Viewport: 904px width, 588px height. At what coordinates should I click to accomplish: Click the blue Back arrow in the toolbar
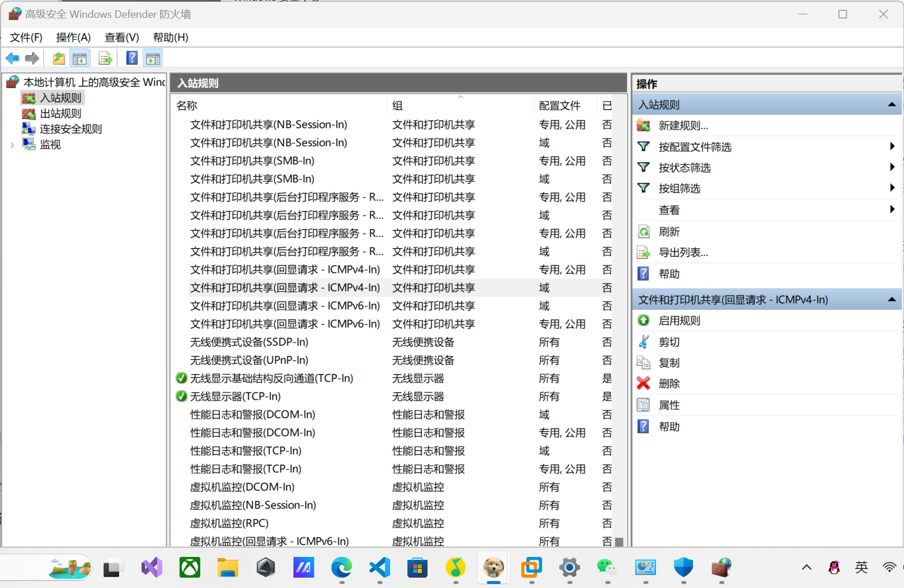[x=13, y=58]
